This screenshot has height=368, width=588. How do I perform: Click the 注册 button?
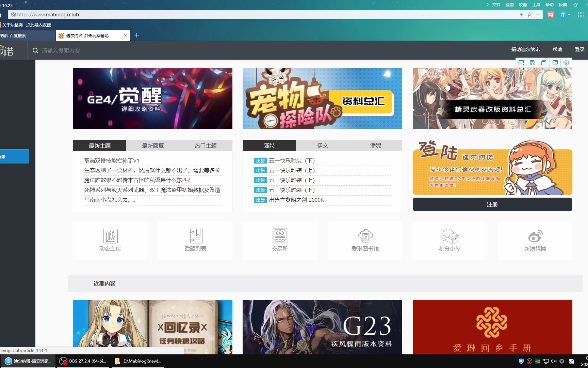pos(492,204)
